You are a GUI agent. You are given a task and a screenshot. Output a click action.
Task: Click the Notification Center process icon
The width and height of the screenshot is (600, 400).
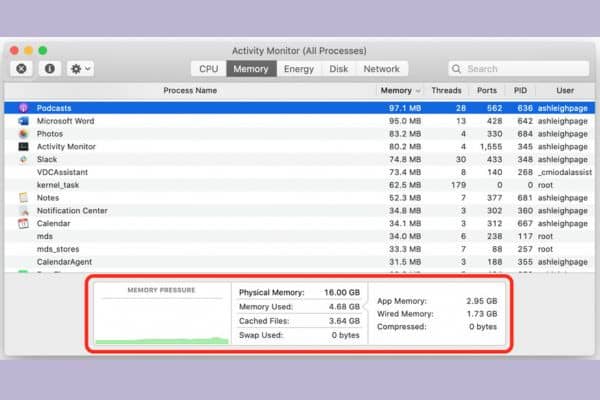(x=24, y=211)
